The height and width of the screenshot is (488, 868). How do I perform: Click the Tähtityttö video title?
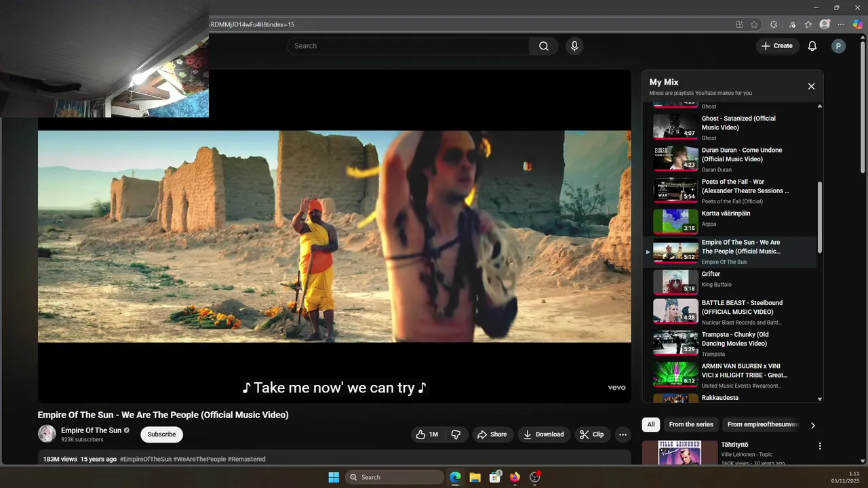[x=734, y=445]
